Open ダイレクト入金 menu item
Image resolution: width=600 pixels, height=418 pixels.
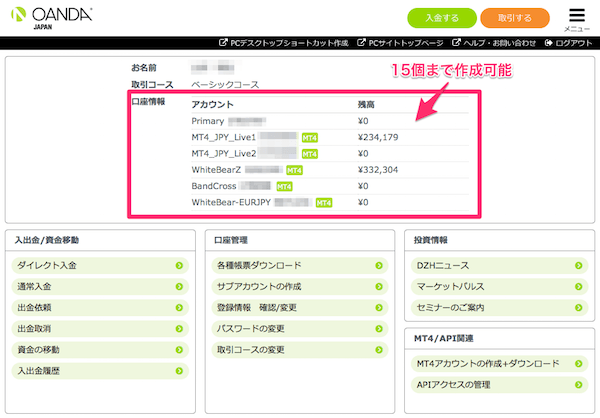point(100,266)
